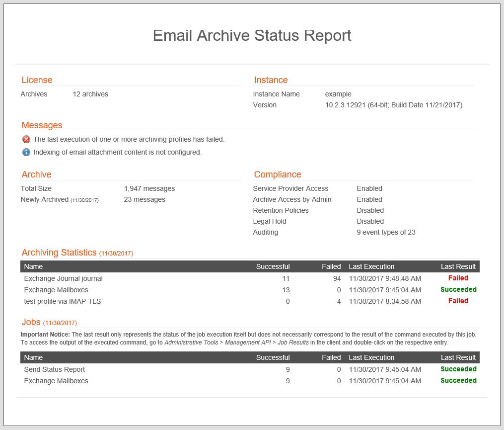Click the Retention Policies Disabled value
The height and width of the screenshot is (430, 504).
(x=370, y=210)
